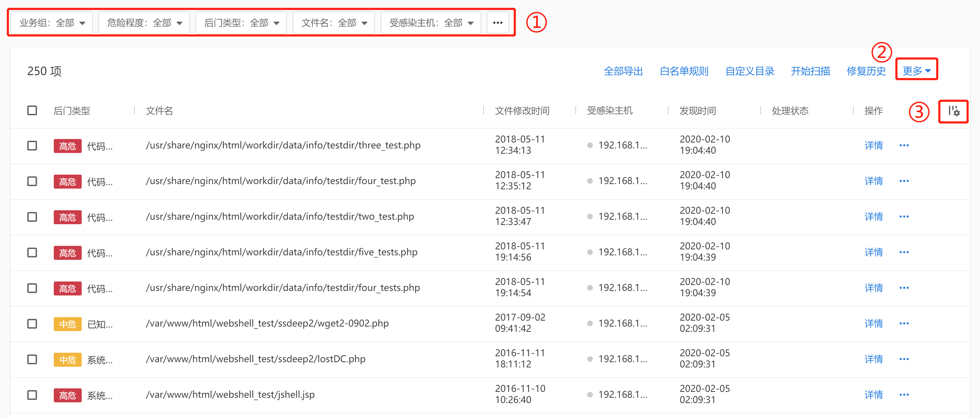Click the 全部导出 link
Viewport: 980px width, 417px height.
(623, 71)
